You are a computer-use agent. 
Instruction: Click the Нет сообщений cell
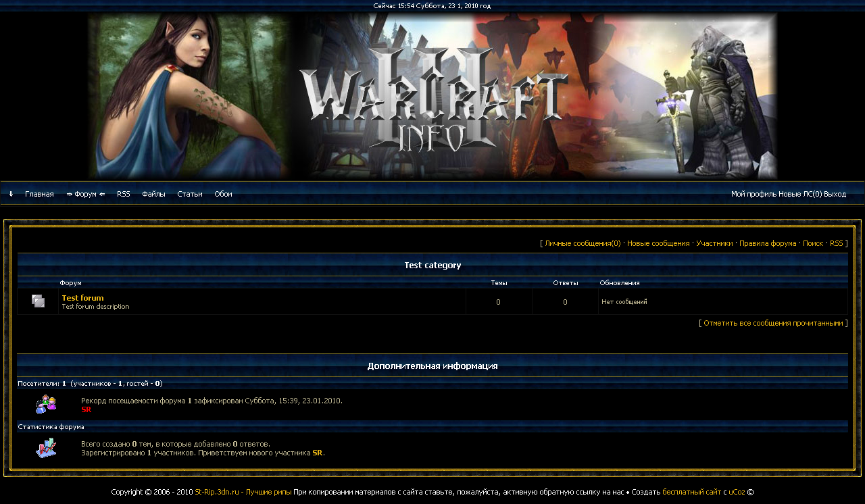pyautogui.click(x=624, y=302)
